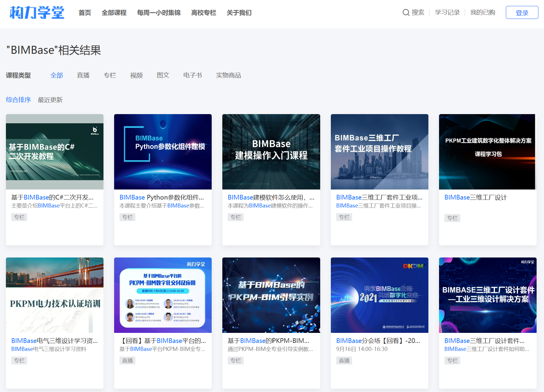This screenshot has width=544, height=392.
Task: Open thumbnail 基于BIMBase的PKPM-BIM引导实例
Action: [271, 295]
